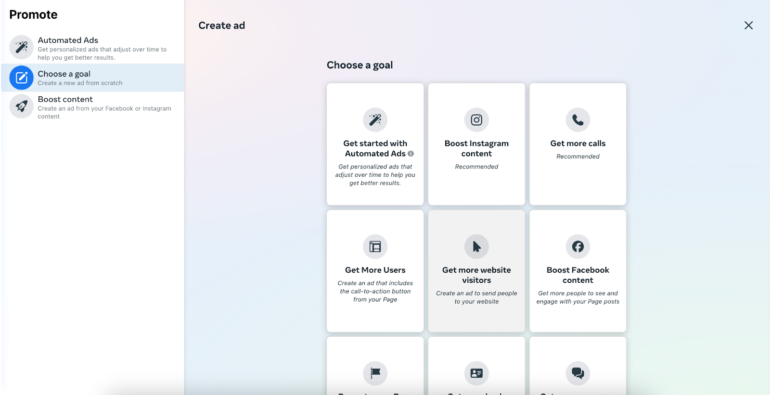Click 'Recommended' under Boost Instagram content
The image size is (770, 395).
click(x=476, y=167)
